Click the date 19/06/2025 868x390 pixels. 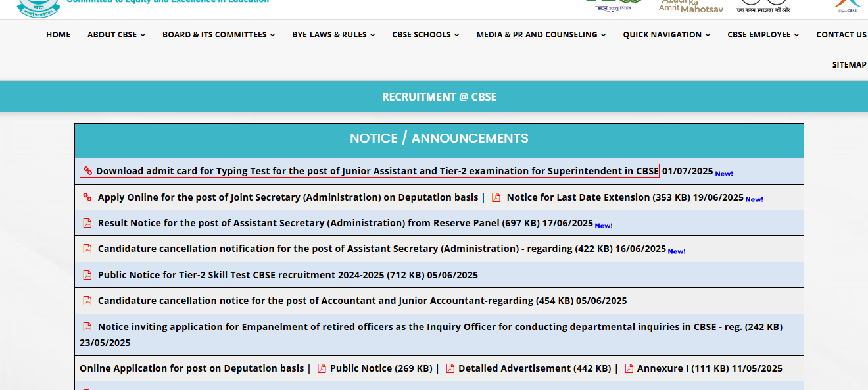(x=718, y=197)
